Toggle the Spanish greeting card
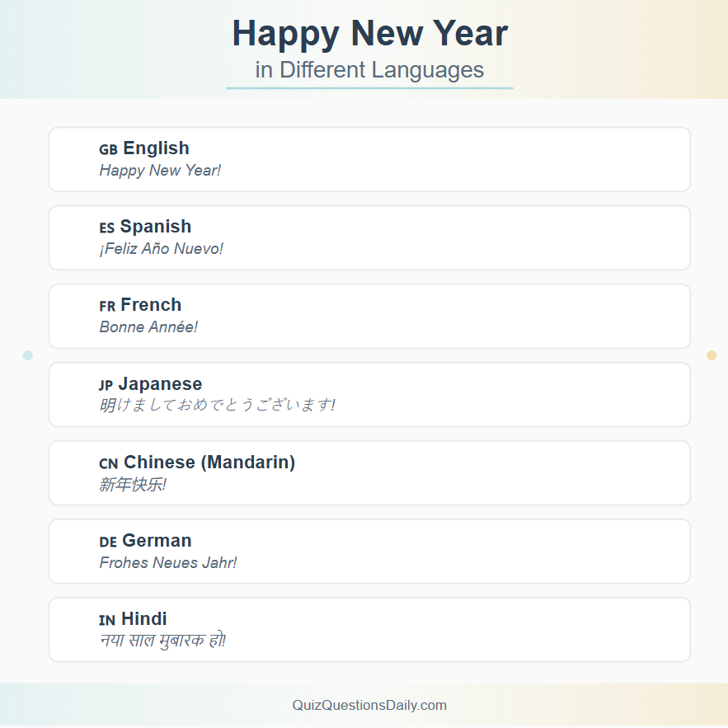Image resolution: width=728 pixels, height=728 pixels. (x=369, y=237)
